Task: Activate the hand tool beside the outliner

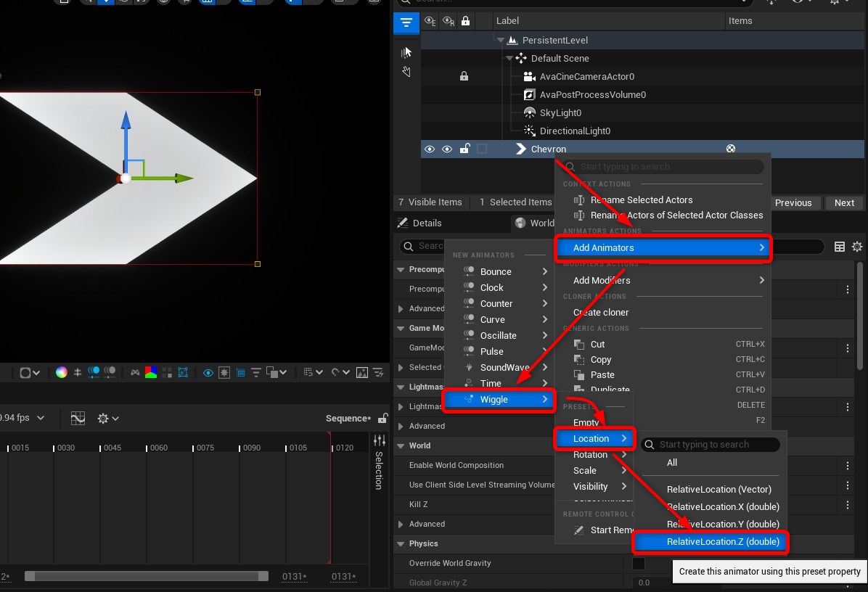Action: 406,71
